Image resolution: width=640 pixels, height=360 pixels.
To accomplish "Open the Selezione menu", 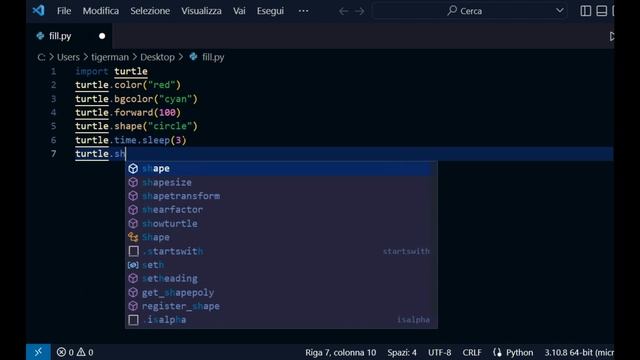I will (x=150, y=11).
